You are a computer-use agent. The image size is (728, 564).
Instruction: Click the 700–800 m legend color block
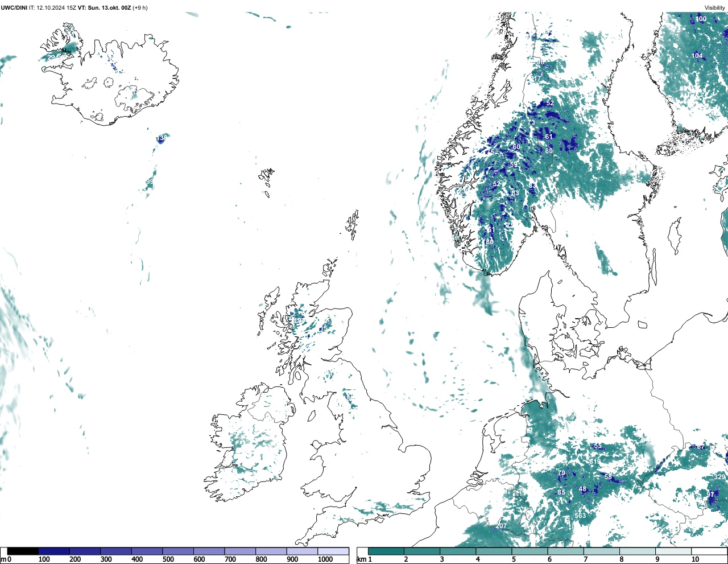pyautogui.click(x=240, y=551)
